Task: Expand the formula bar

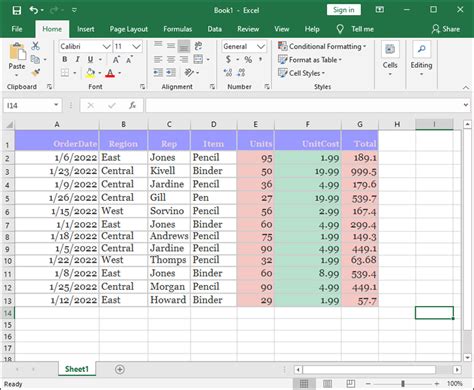Action: [466, 105]
